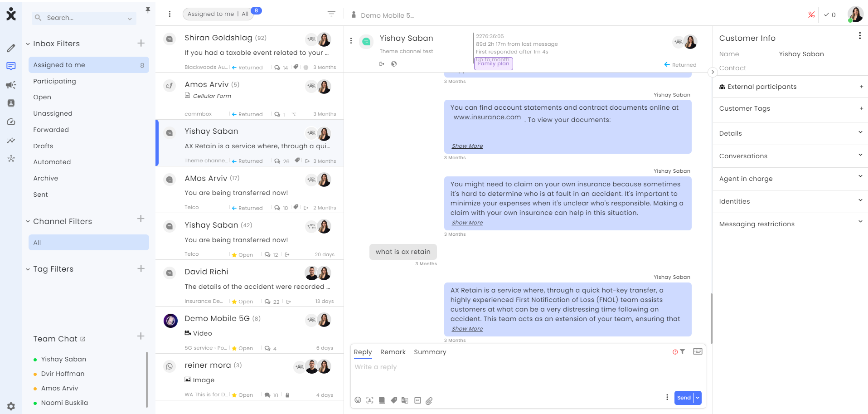Click the tag icon in reply toolbar
Screen dimensions: 868x414
point(393,400)
